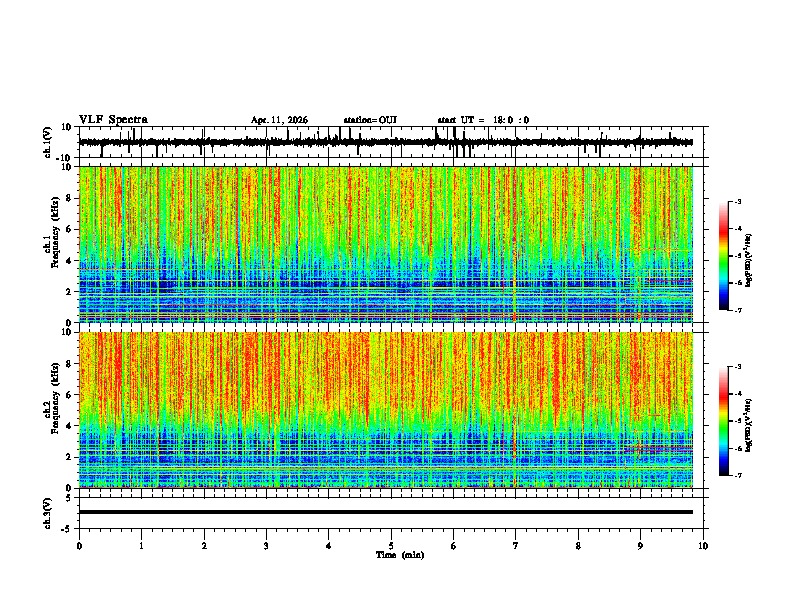792x612 pixels.
Task: Click the ch.1 frequency spectrogram panel
Action: point(386,244)
